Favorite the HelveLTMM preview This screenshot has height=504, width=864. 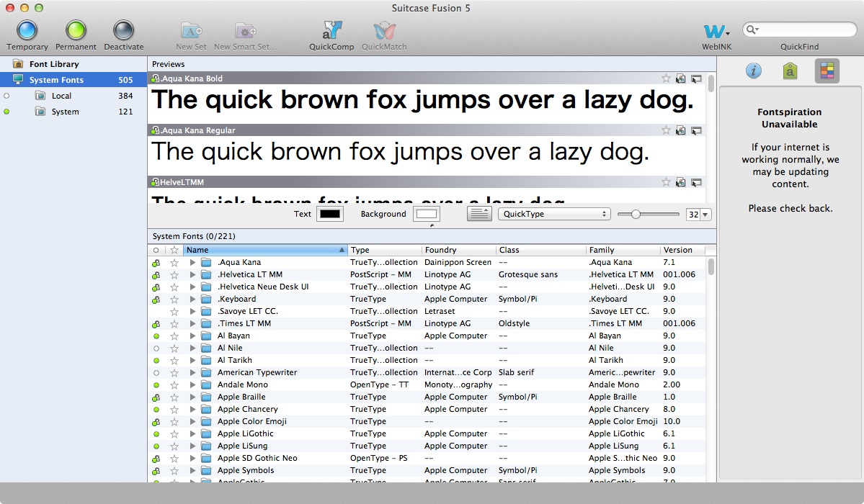tap(666, 182)
